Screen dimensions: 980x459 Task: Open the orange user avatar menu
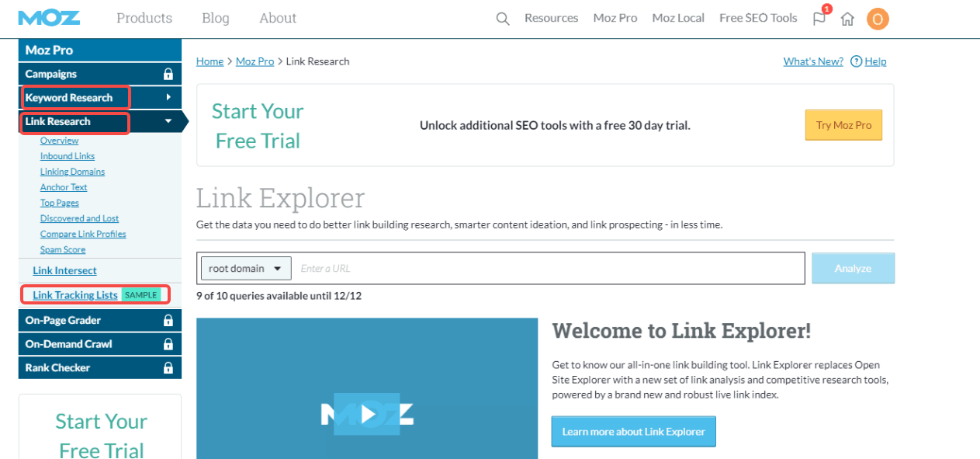point(878,19)
